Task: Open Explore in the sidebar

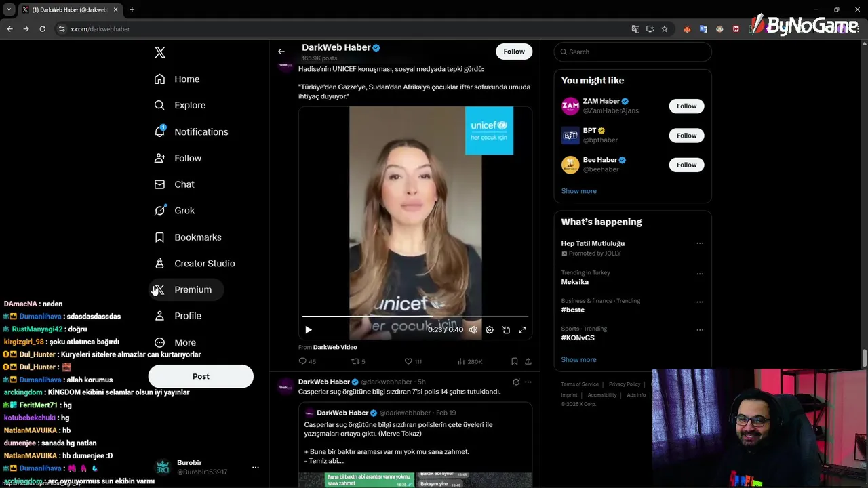Action: [180, 106]
